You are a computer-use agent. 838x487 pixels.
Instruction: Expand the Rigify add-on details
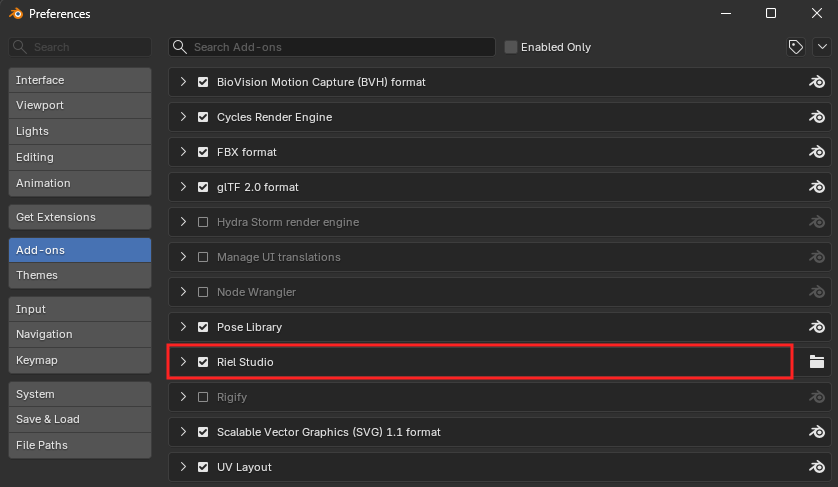pyautogui.click(x=183, y=397)
